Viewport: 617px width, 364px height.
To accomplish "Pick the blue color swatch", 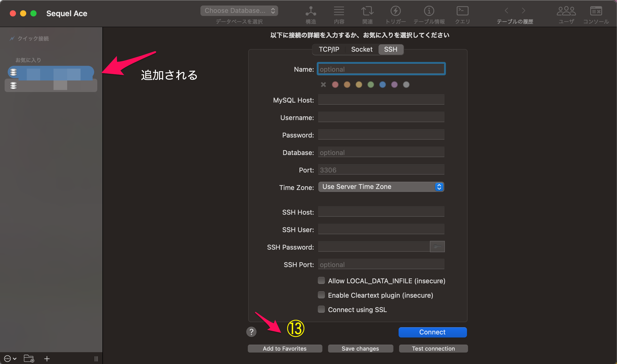I will pyautogui.click(x=382, y=85).
